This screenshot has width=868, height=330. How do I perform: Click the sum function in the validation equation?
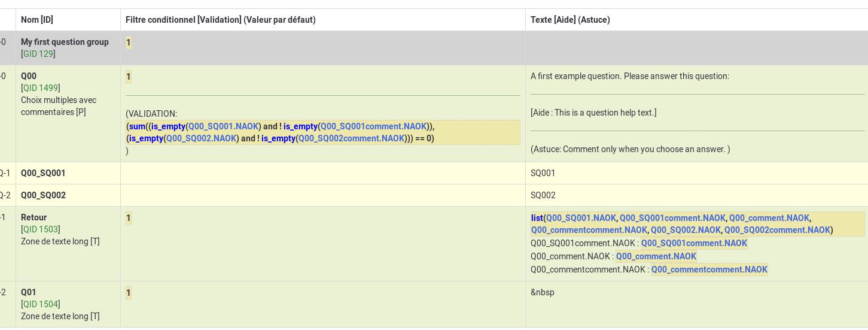(x=137, y=126)
